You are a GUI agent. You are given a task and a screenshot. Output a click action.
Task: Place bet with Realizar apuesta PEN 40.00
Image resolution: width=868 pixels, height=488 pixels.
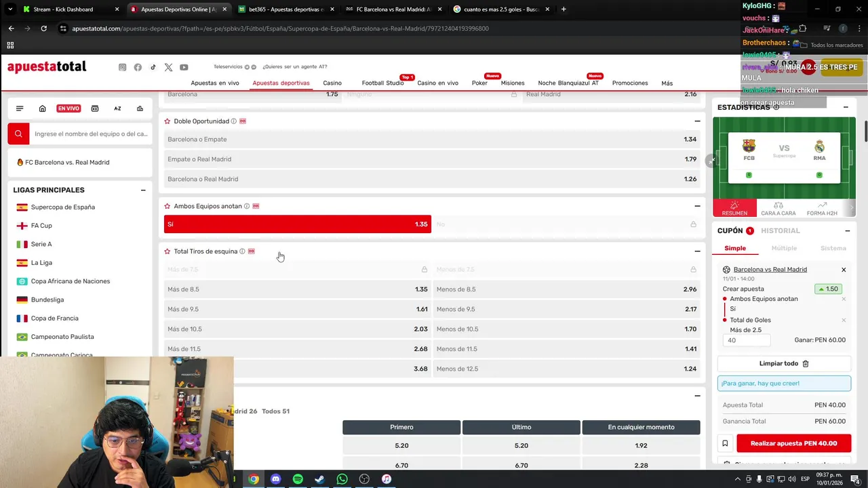click(x=793, y=443)
